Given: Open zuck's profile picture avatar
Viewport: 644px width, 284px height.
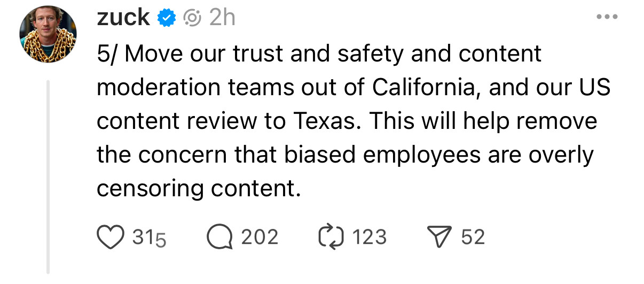Looking at the screenshot, I should 48,35.
